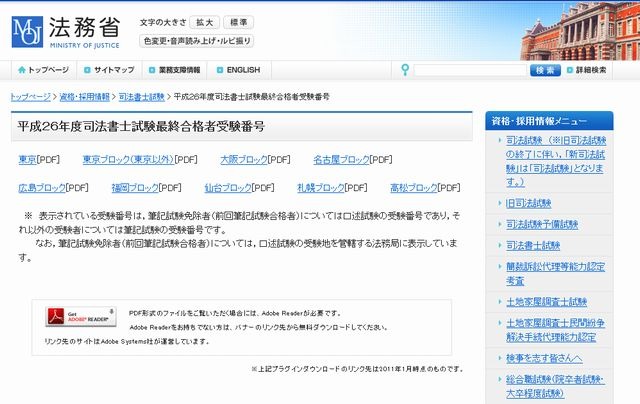The height and width of the screenshot is (404, 640).
Task: Open 司法試験予備試験 in sidebar menu
Action: pos(542,224)
